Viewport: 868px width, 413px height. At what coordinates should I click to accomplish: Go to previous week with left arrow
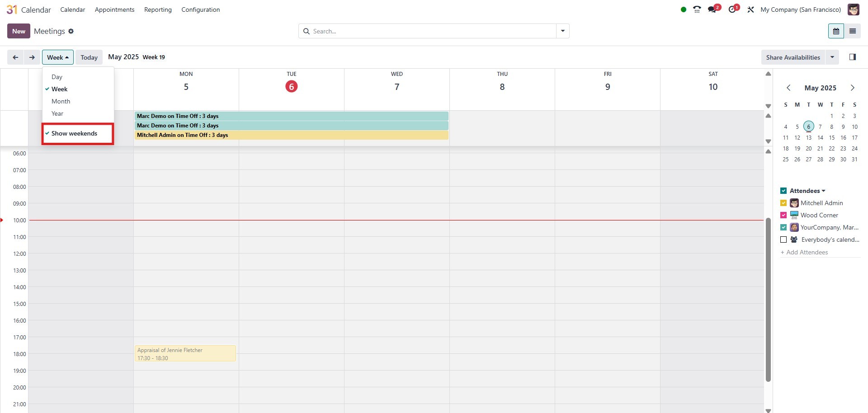[x=15, y=57]
